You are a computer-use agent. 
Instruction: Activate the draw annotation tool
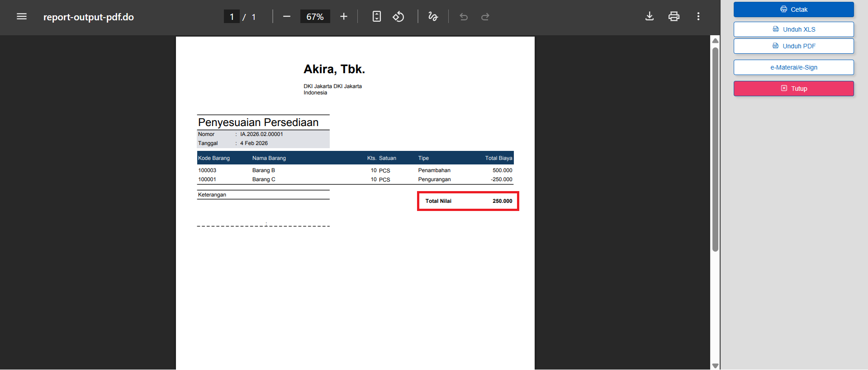click(433, 17)
